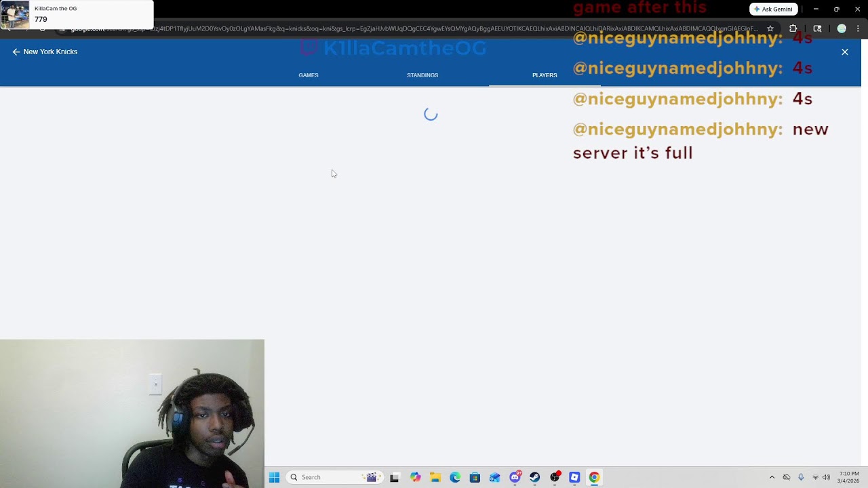The height and width of the screenshot is (488, 868).
Task: Switch to the GAMES tab
Action: [x=309, y=75]
